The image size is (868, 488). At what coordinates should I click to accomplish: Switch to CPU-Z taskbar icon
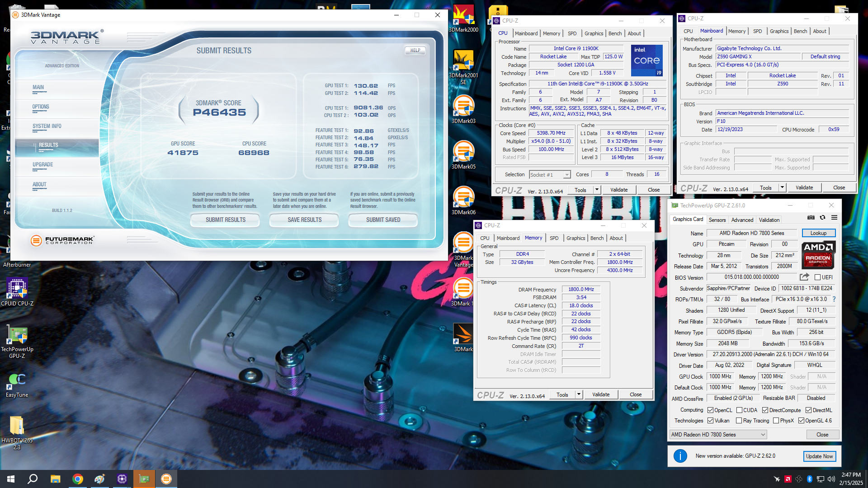122,479
